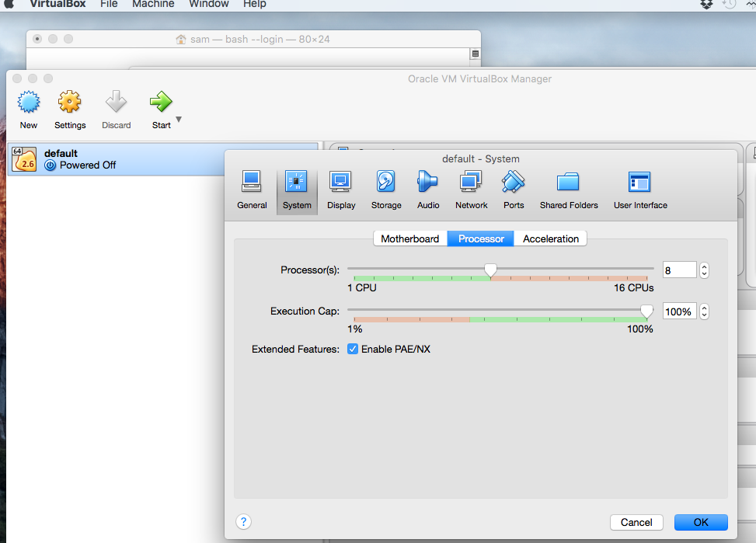This screenshot has height=543, width=756.
Task: Click the Execution Cap percentage field
Action: point(679,312)
